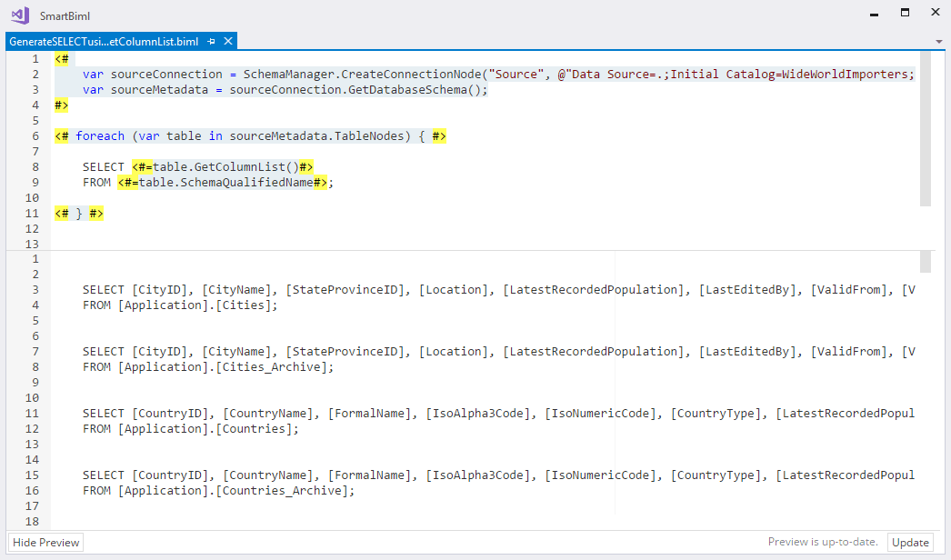The image size is (951, 560).
Task: Click the splitter between editor and preview
Action: coord(473,250)
